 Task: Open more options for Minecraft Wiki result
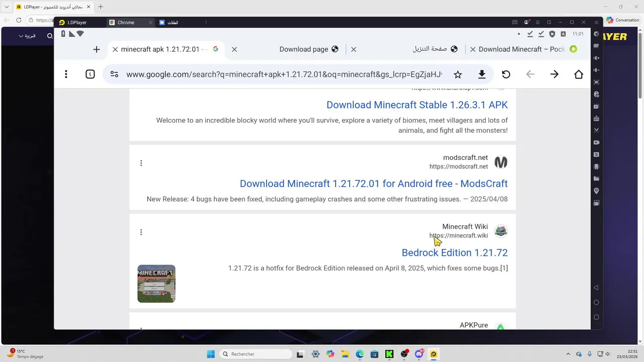tap(141, 232)
